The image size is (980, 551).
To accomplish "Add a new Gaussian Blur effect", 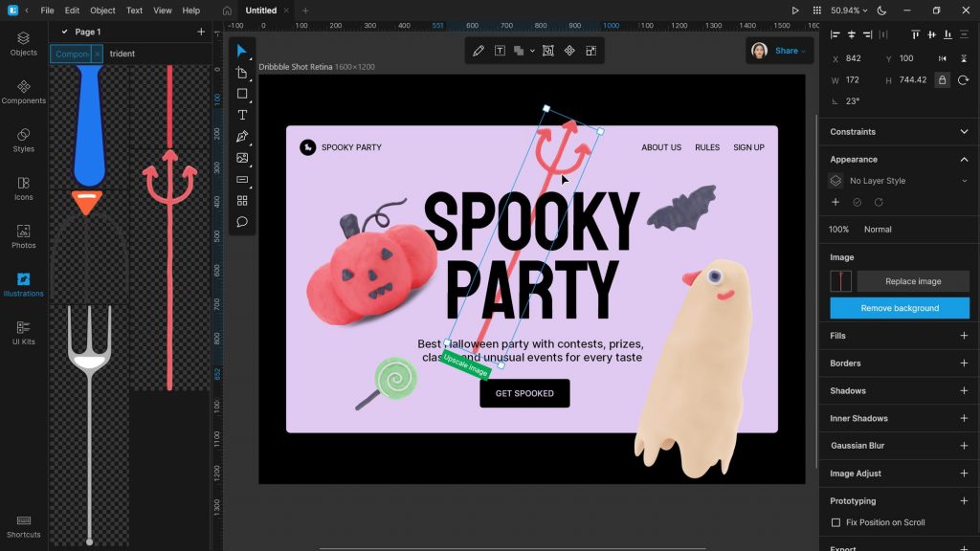I will point(964,446).
